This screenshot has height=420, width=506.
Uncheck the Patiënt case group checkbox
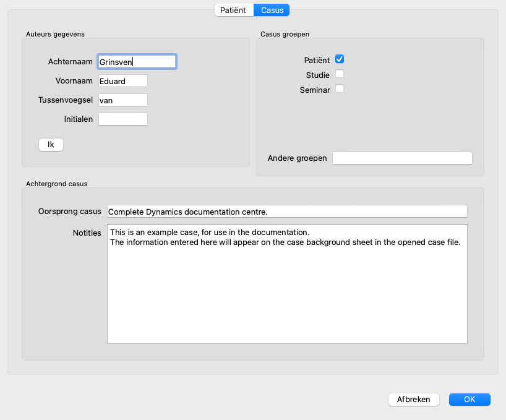339,59
